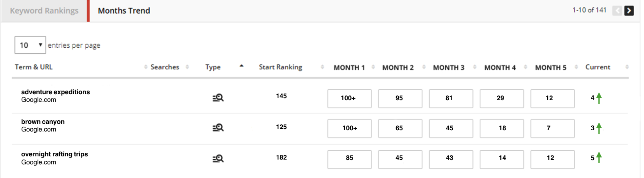The height and width of the screenshot is (178, 644).
Task: Select the Months Trend tab
Action: tap(124, 11)
